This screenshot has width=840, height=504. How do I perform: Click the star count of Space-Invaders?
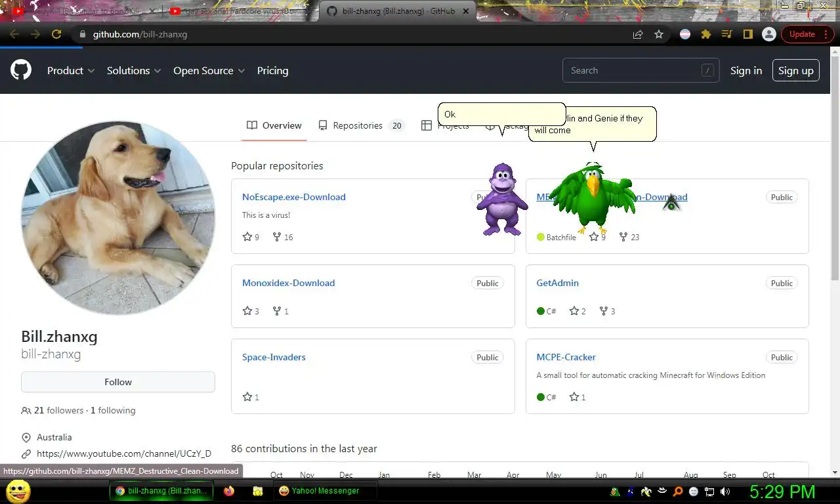[251, 397]
